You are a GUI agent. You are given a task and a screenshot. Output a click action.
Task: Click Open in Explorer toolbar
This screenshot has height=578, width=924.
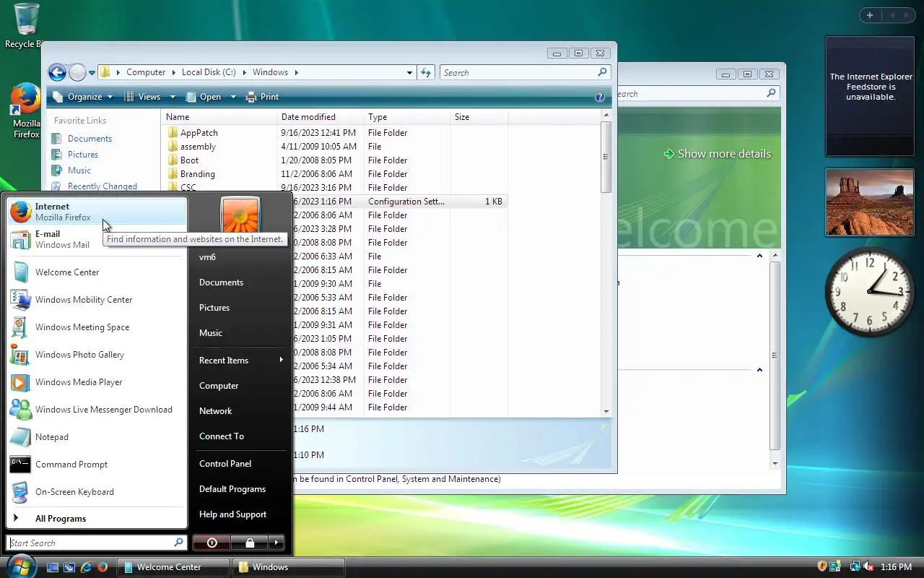[x=204, y=97]
